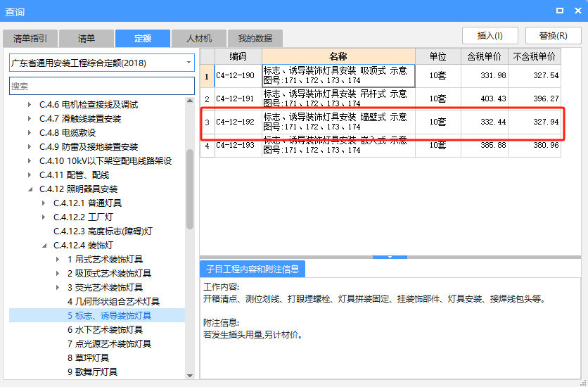This screenshot has height=387, width=588.
Task: Open the 清单 tab
Action: coord(87,38)
